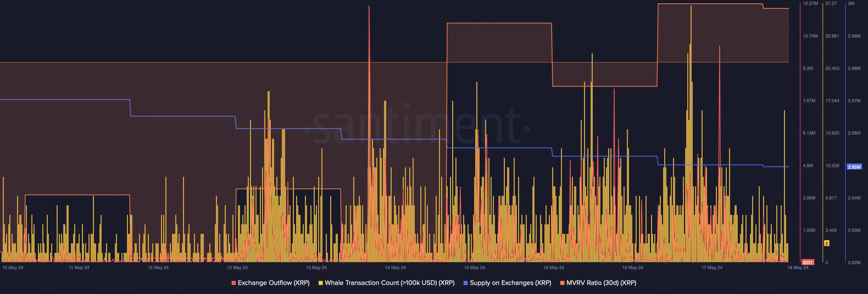Click the 3.06M axis value
The image size is (868, 294).
coord(809,198)
